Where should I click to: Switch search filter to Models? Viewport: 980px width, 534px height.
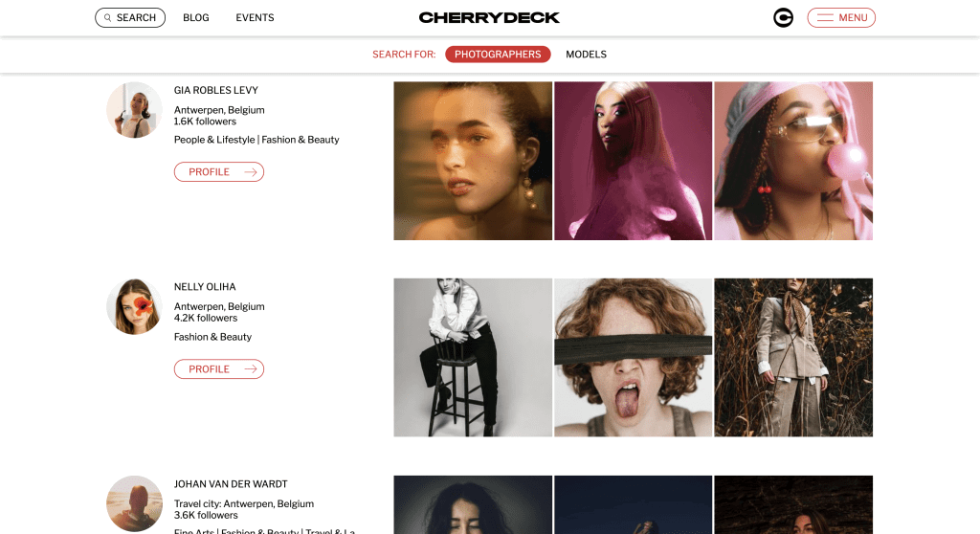click(x=586, y=55)
